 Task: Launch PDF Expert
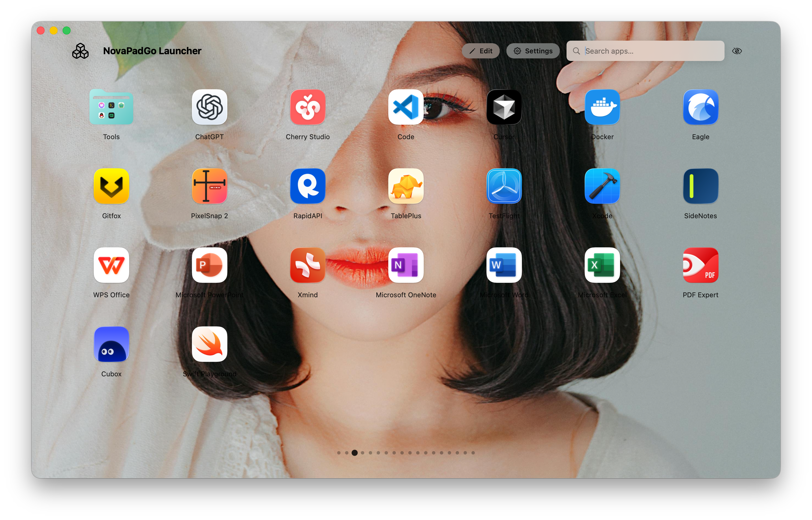[x=700, y=265]
